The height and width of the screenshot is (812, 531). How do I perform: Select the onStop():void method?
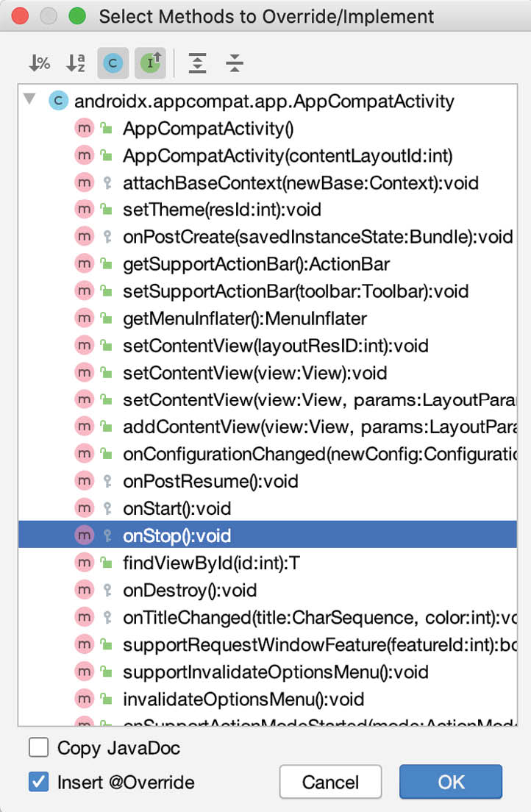pos(177,536)
